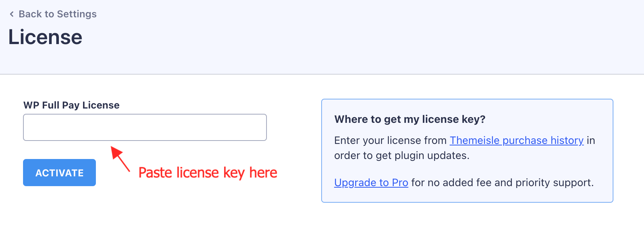
Task: Click the red "Paste license key here" text
Action: pyautogui.click(x=208, y=173)
